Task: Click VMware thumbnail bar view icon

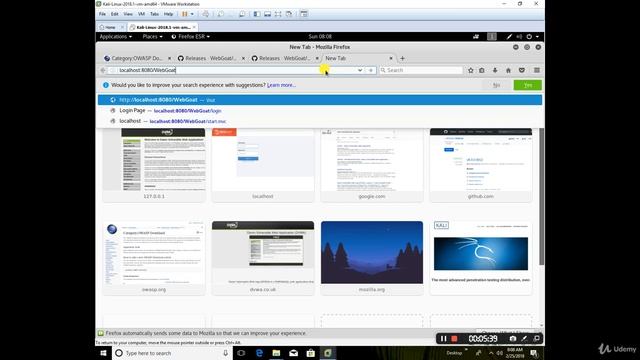Action: coord(267,14)
